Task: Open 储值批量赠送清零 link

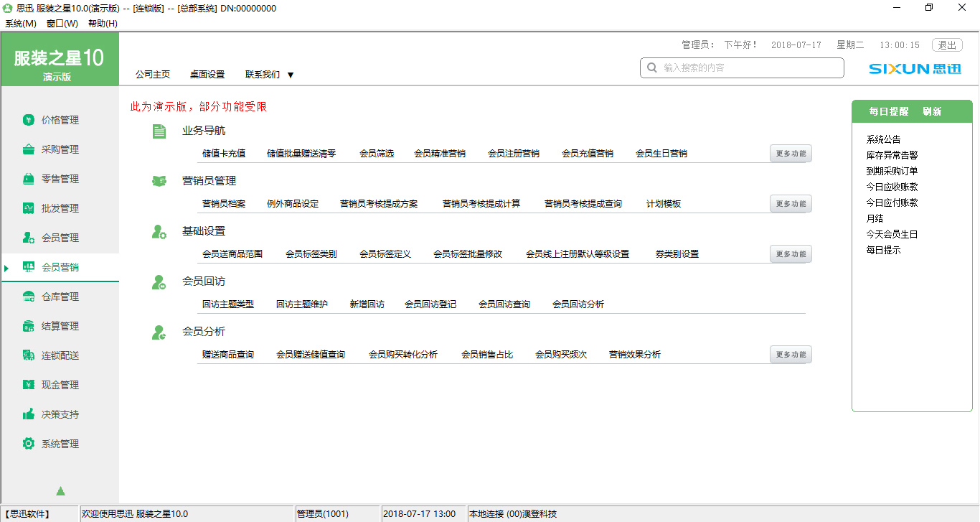Action: point(301,153)
